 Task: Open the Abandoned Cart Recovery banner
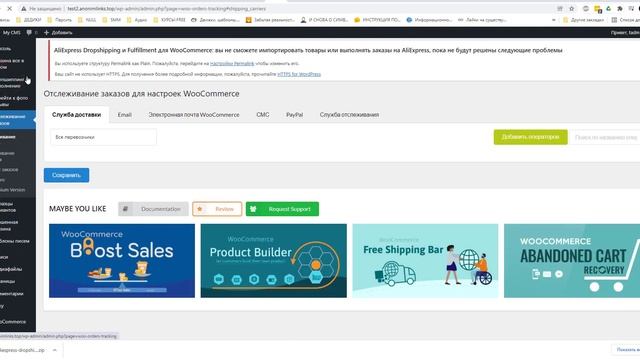pyautogui.click(x=572, y=260)
